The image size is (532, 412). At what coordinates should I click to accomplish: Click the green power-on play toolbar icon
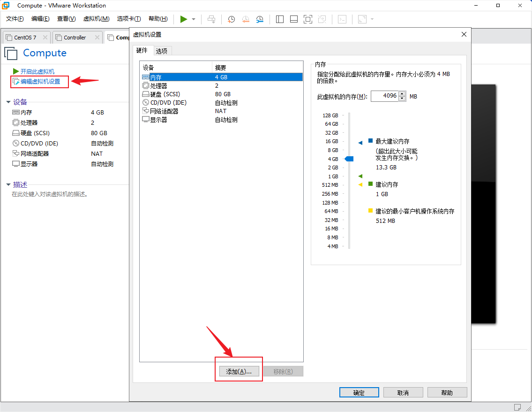pos(184,19)
